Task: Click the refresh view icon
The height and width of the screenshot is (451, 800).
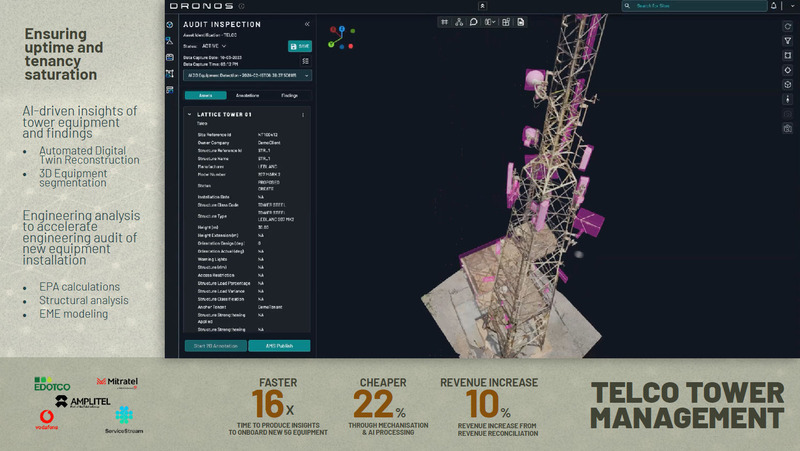Action: (788, 25)
